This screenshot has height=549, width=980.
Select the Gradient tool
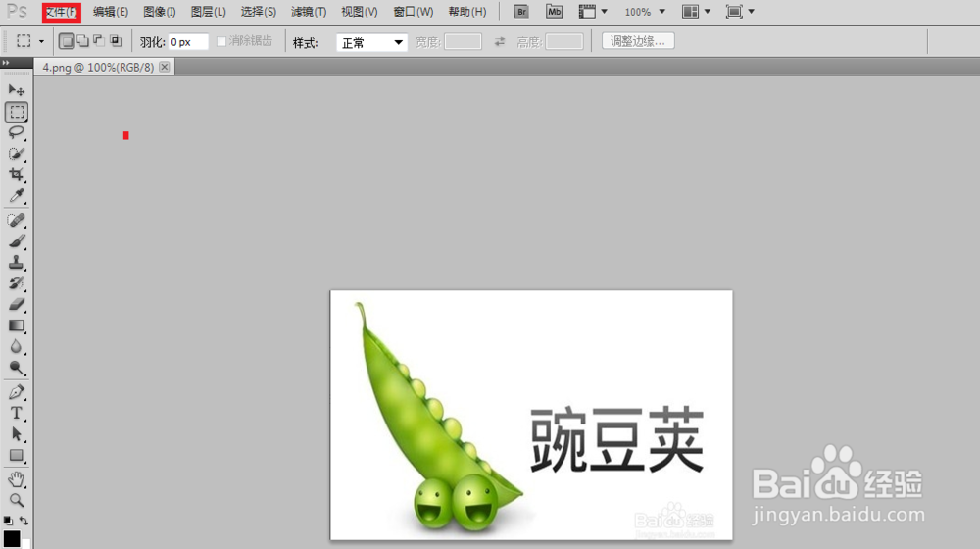17,325
